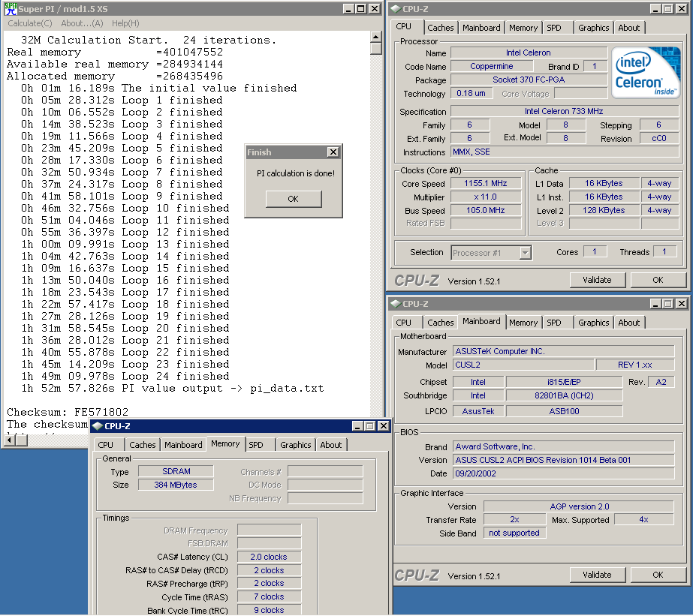Expand the Processor #1 selection dropdown

[525, 253]
